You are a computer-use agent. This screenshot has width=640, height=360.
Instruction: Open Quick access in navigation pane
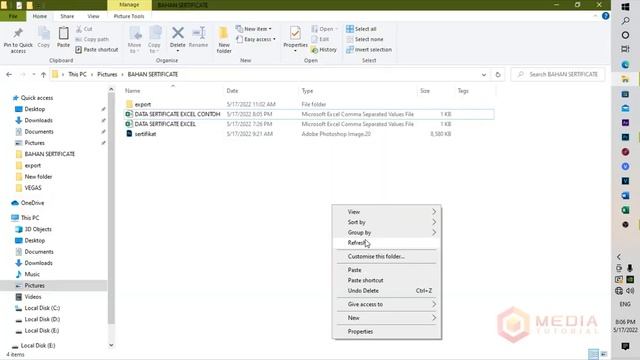pos(37,98)
